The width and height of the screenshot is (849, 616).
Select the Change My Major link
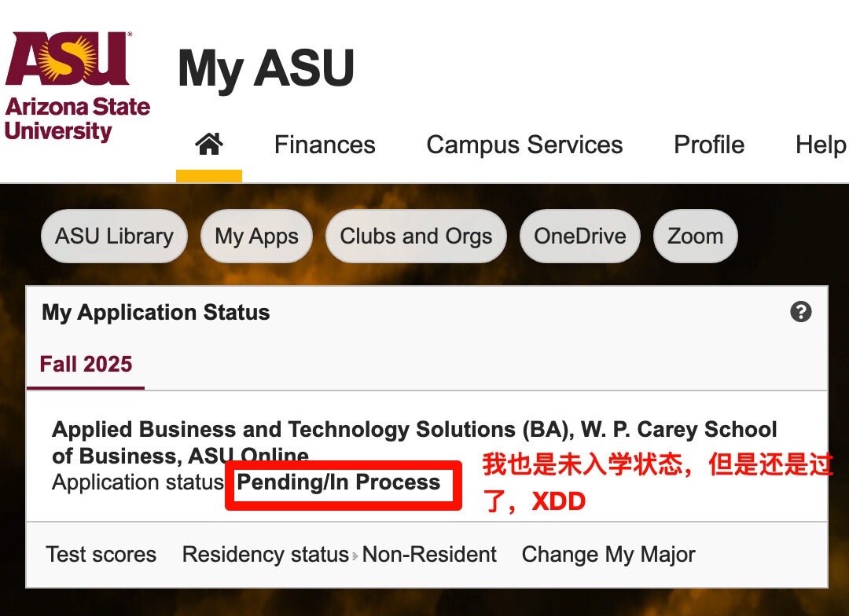608,554
